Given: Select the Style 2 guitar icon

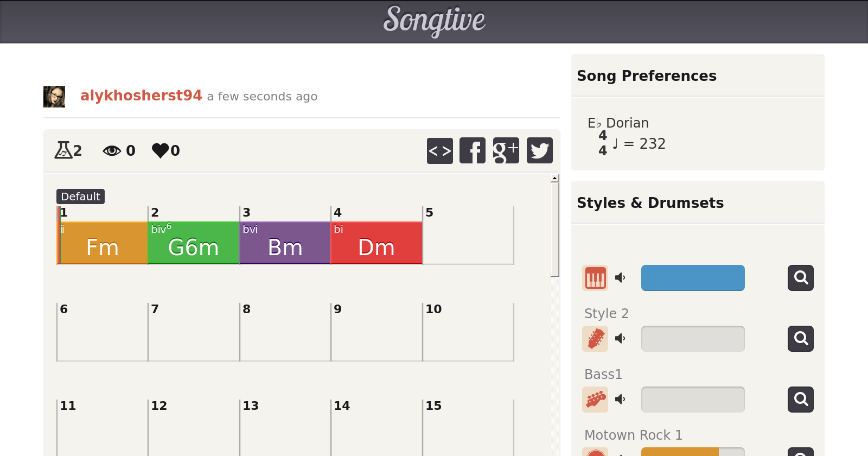Looking at the screenshot, I should tap(595, 339).
